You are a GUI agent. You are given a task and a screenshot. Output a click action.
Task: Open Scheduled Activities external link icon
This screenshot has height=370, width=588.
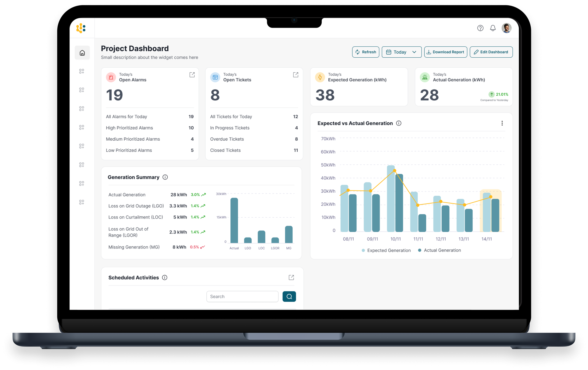point(291,277)
